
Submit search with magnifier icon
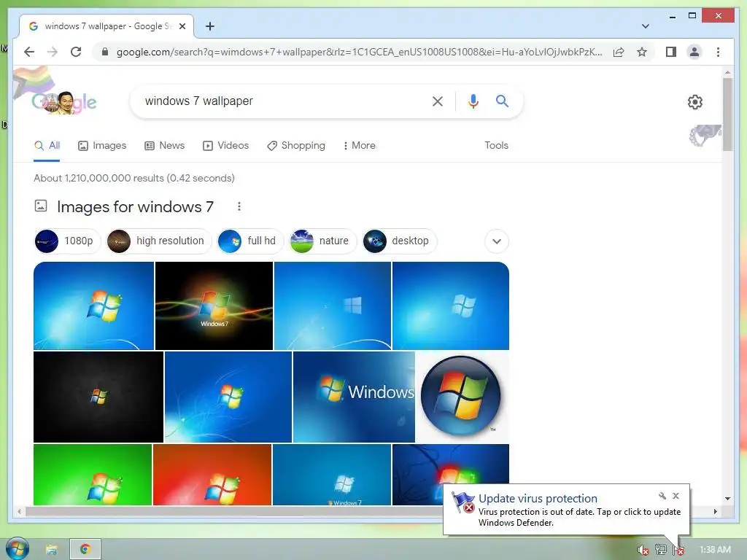(x=502, y=101)
